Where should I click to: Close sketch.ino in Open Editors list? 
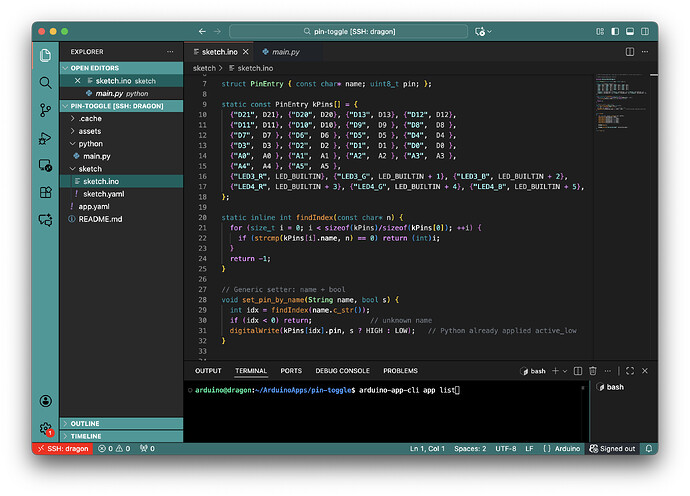(x=77, y=81)
